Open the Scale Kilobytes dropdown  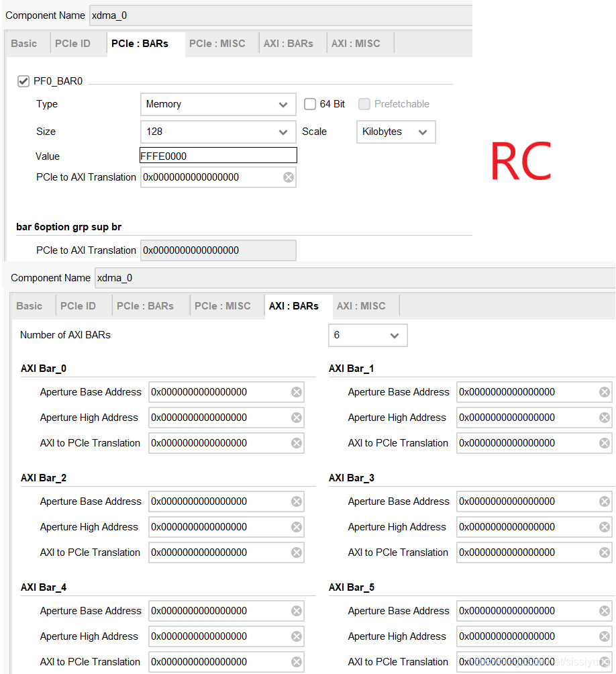tap(396, 132)
